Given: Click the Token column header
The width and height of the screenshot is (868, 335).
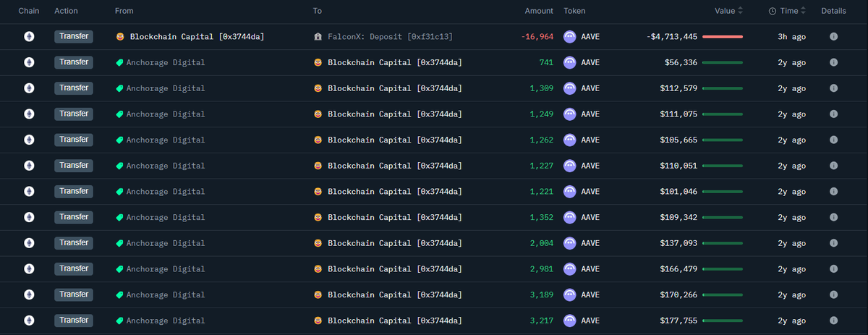Looking at the screenshot, I should pyautogui.click(x=574, y=11).
